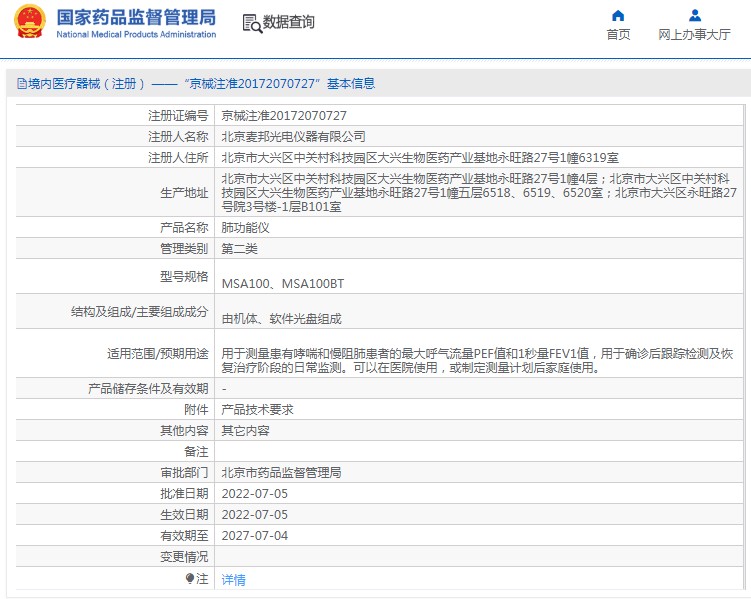Click the 管理类别 label

tap(184, 249)
